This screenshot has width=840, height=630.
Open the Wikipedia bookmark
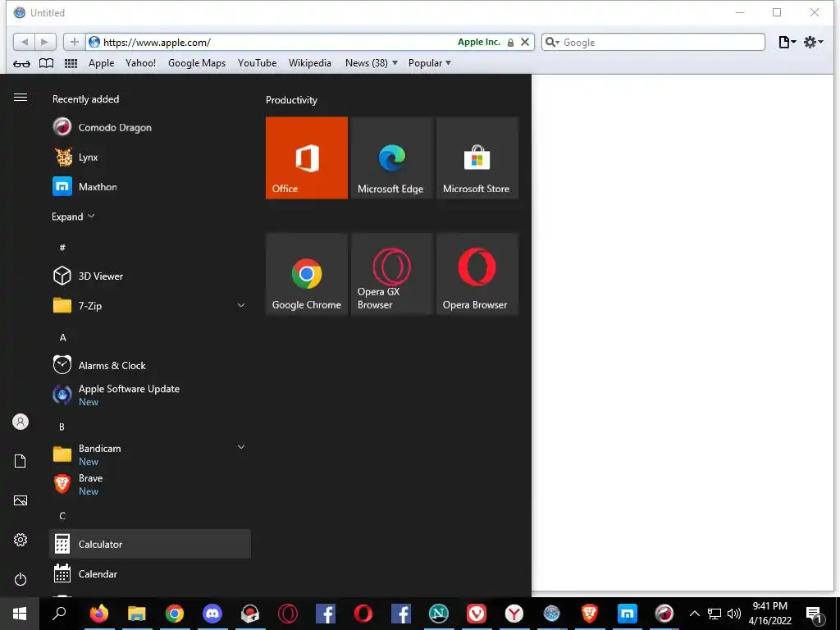[309, 63]
